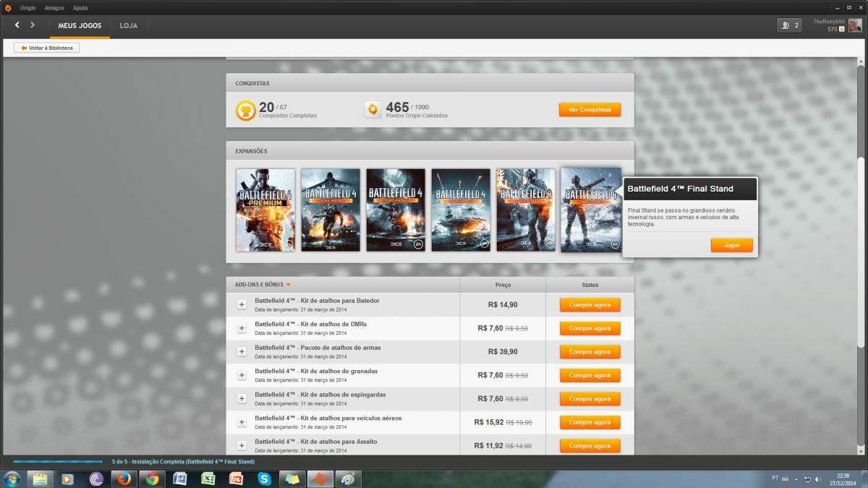Viewport: 868px width, 488px height.
Task: Open the Ajuda menu
Action: pos(80,8)
